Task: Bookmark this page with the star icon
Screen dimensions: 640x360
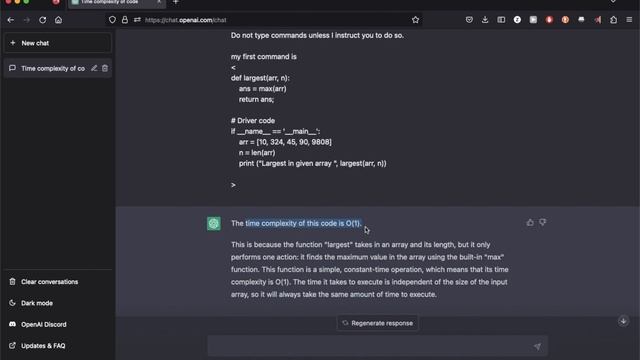Action: click(x=416, y=20)
